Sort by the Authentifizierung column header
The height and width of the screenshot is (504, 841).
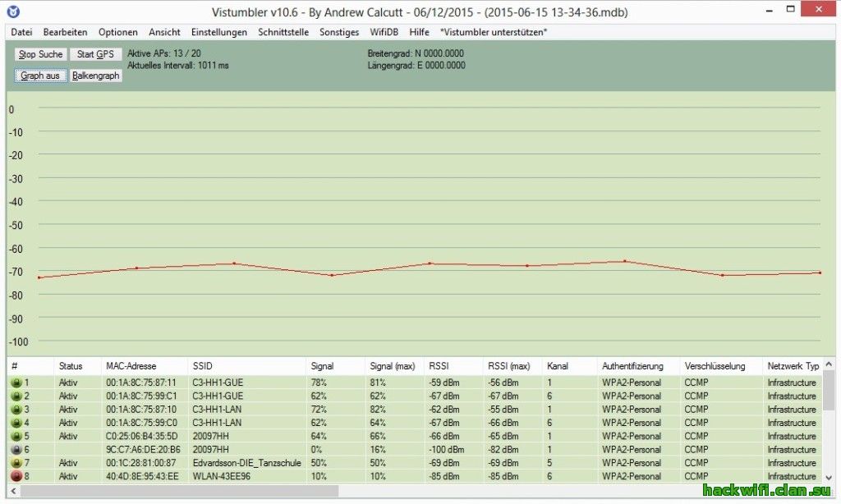(x=638, y=366)
